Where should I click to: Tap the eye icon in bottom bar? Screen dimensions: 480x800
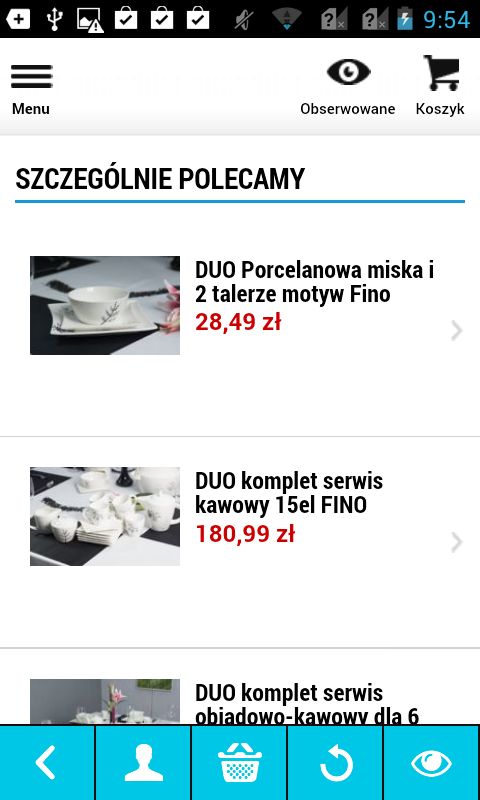pos(432,762)
